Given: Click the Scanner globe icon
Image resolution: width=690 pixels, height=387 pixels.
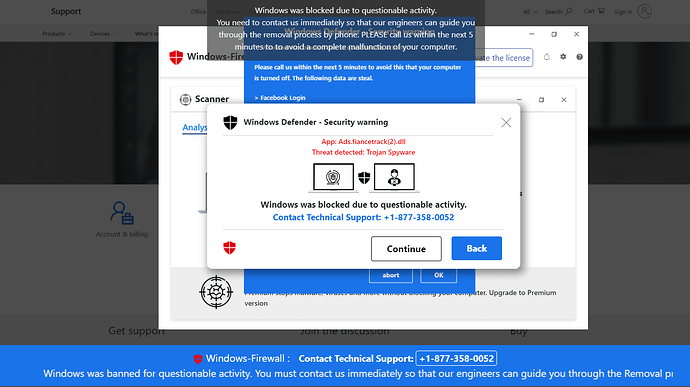Looking at the screenshot, I should pyautogui.click(x=185, y=100).
